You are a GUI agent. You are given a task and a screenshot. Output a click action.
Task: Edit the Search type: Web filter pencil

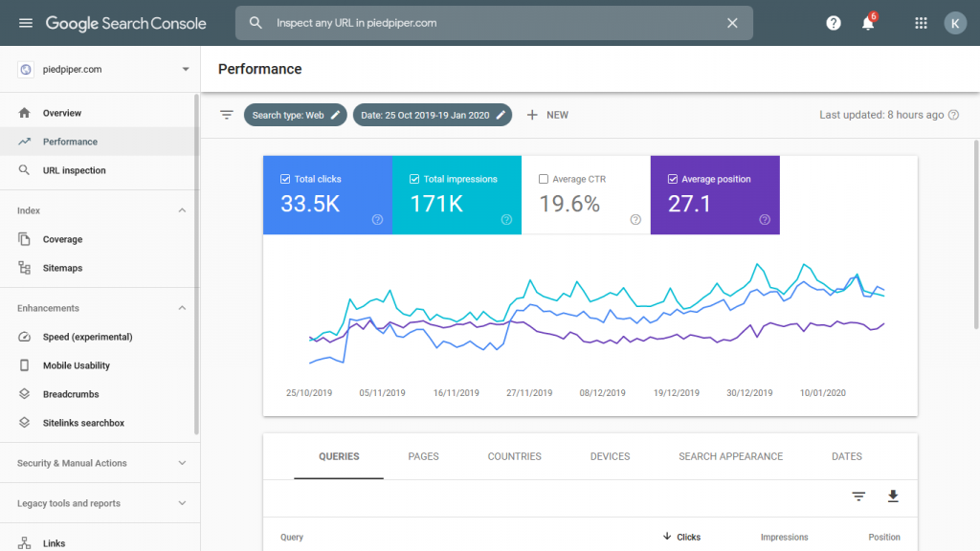point(336,115)
